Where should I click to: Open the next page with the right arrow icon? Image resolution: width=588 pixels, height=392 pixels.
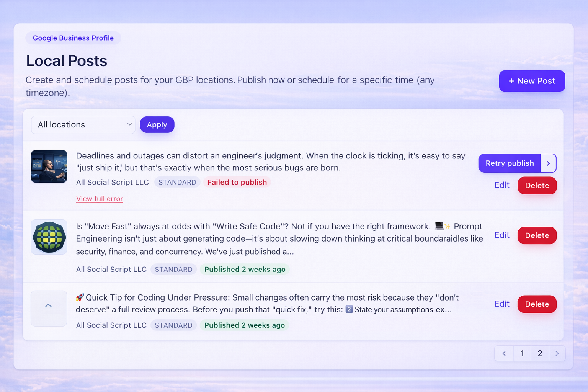pos(557,353)
